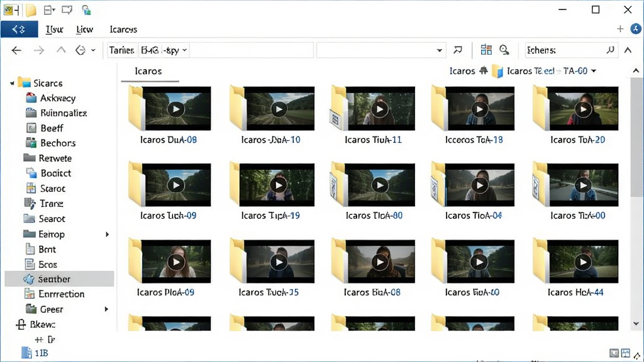
Task: Select Eonrrection in sidebar
Action: click(54, 294)
